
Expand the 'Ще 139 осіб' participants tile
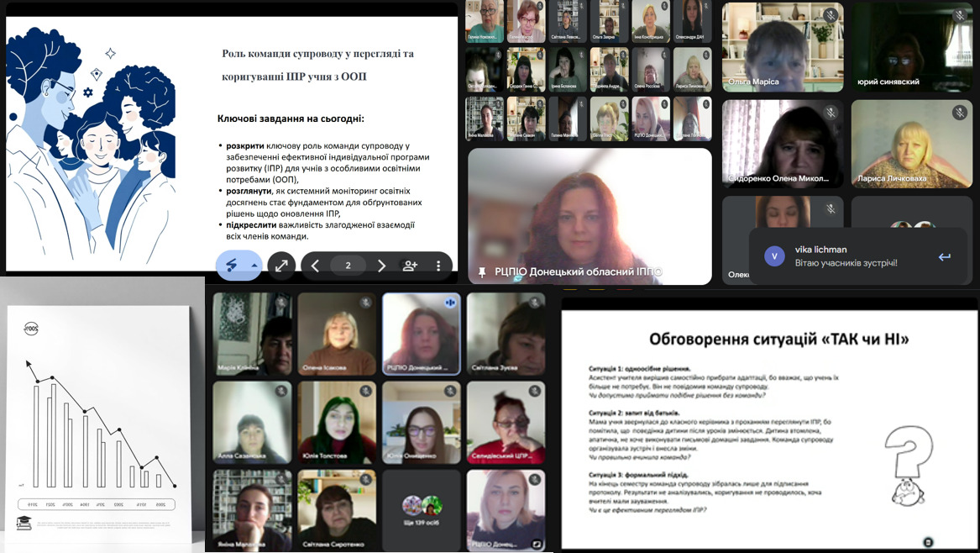[422, 508]
